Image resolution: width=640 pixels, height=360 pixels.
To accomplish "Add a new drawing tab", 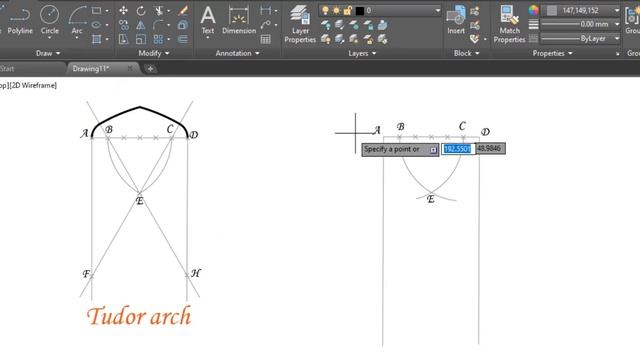I will (150, 69).
